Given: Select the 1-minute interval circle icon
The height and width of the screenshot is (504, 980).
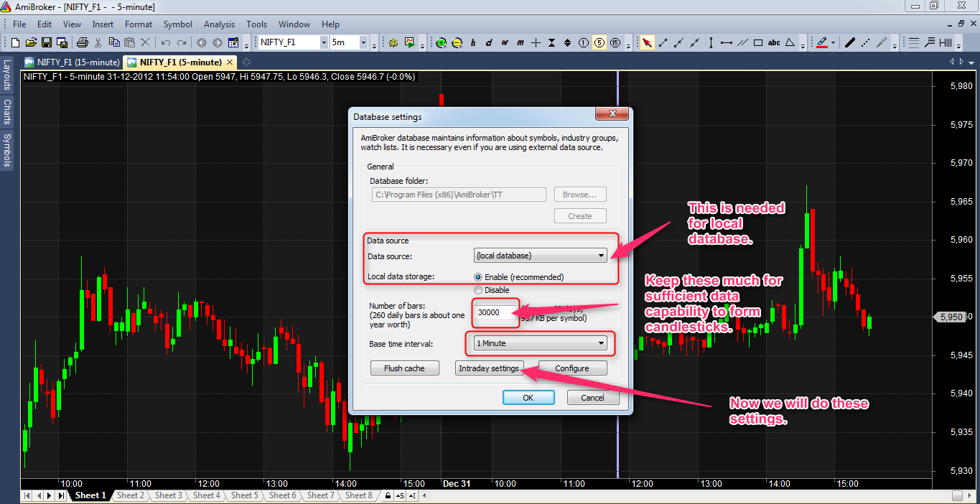Looking at the screenshot, I should pyautogui.click(x=583, y=42).
